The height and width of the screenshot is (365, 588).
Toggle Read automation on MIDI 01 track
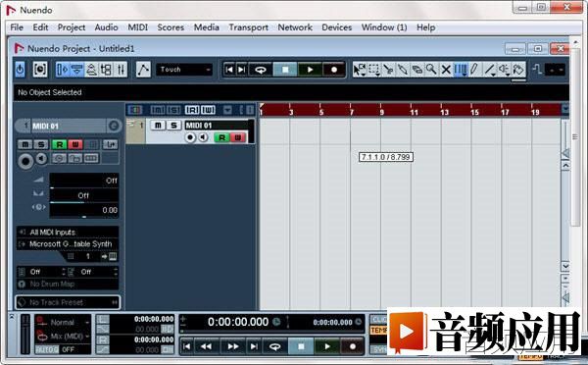222,137
